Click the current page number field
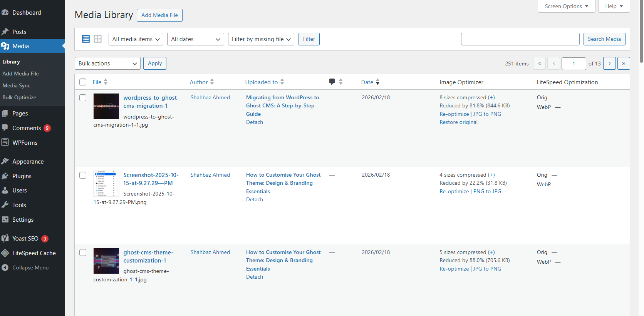Screen dimensions: 644x316 pos(574,64)
